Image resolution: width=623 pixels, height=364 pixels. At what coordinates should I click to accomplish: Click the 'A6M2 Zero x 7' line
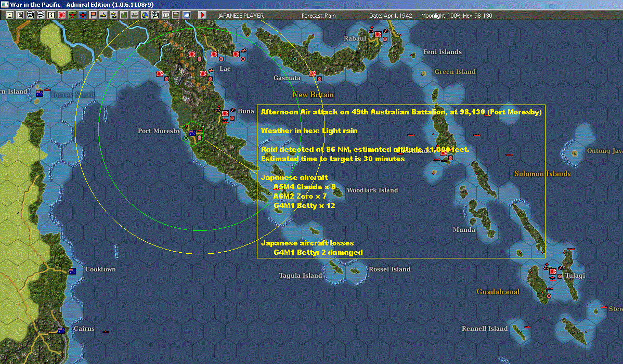pos(300,196)
